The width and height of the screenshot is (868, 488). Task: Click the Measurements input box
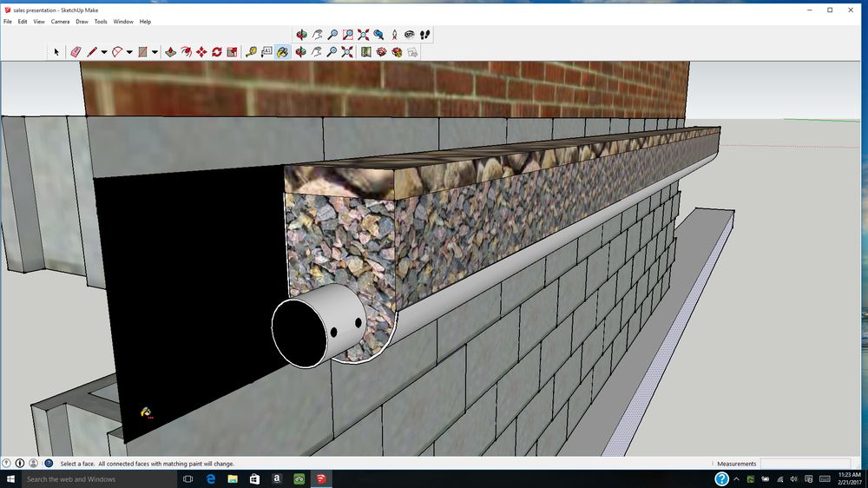[805, 464]
